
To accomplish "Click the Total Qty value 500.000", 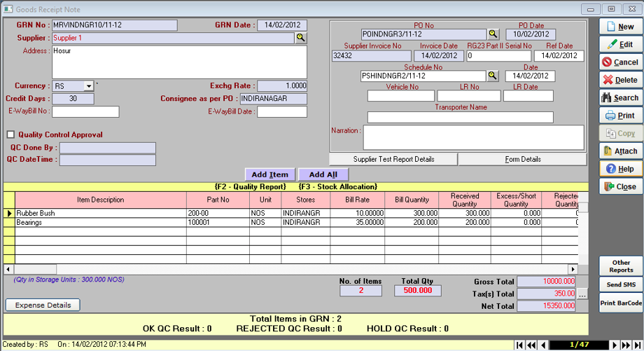I will click(x=418, y=291).
